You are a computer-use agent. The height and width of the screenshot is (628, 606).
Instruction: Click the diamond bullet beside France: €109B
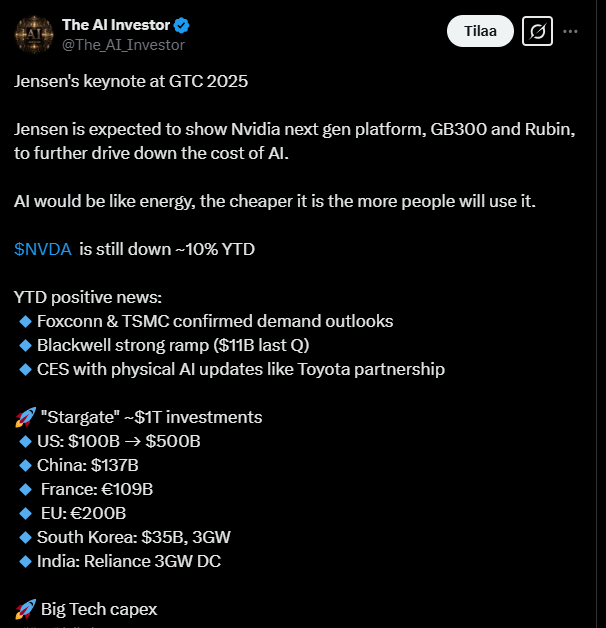25,489
